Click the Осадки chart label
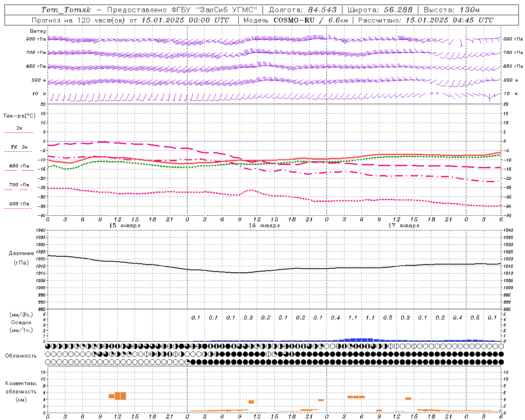The image size is (525, 420). 21,322
